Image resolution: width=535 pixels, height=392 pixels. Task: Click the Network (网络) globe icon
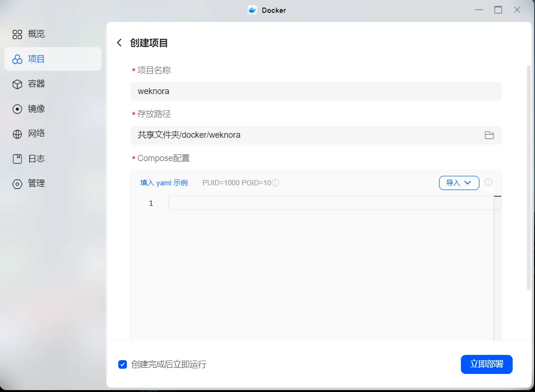click(17, 134)
